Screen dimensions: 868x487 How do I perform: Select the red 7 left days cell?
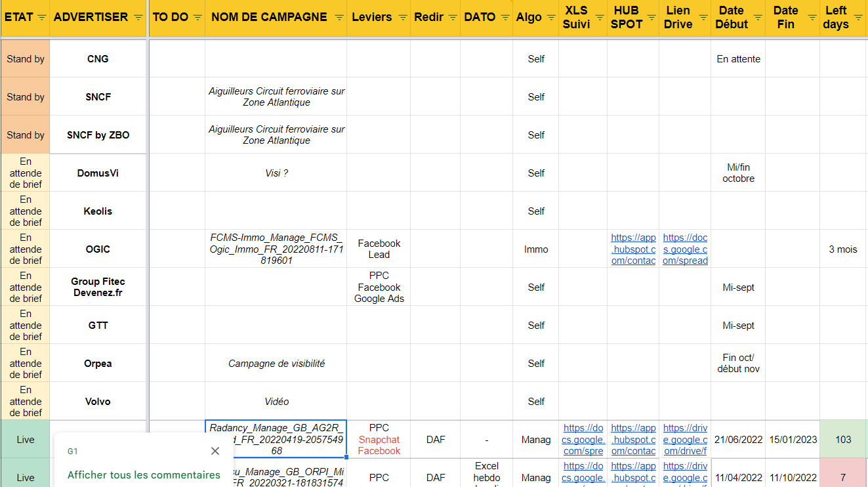click(843, 473)
